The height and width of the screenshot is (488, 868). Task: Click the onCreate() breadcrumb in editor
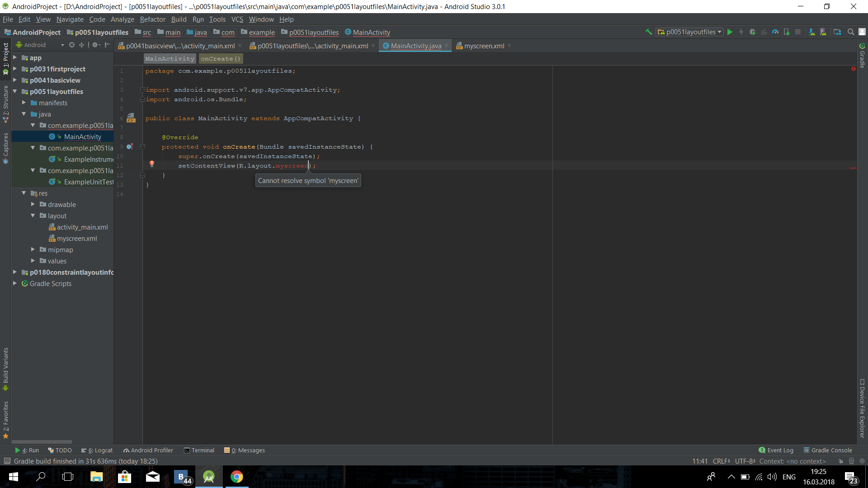[221, 59]
